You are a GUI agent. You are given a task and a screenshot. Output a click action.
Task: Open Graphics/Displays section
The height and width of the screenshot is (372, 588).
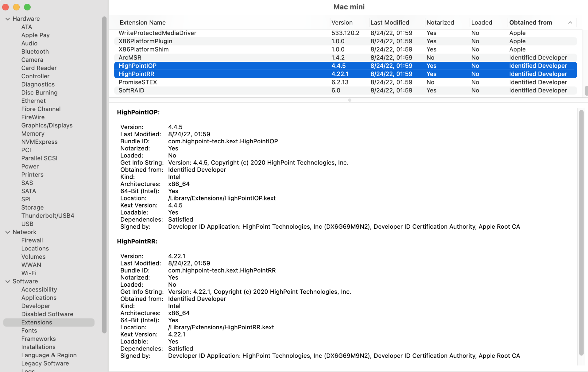(47, 125)
